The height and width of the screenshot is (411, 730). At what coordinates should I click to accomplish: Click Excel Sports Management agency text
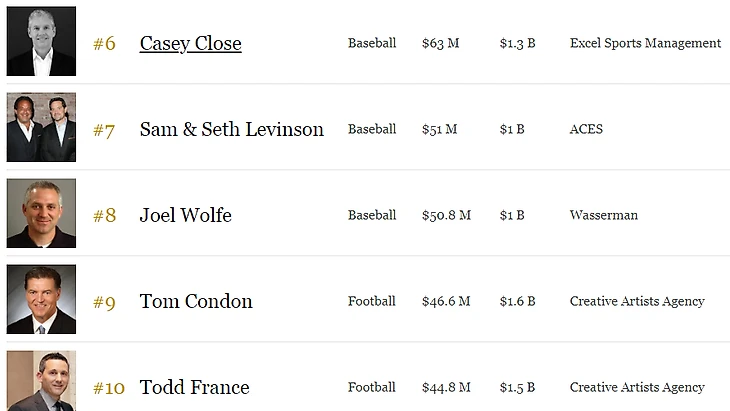click(645, 43)
